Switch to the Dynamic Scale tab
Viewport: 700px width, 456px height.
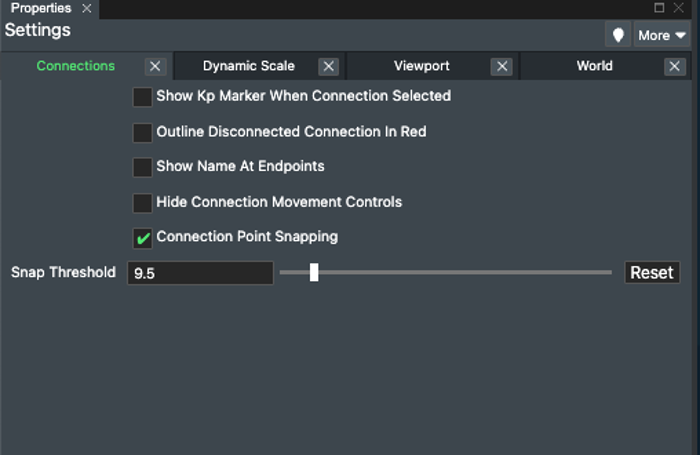(x=248, y=66)
